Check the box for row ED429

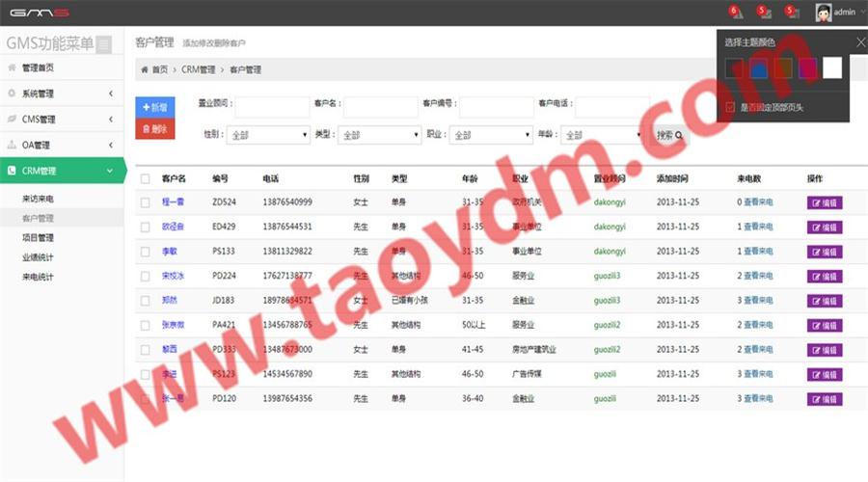[145, 227]
